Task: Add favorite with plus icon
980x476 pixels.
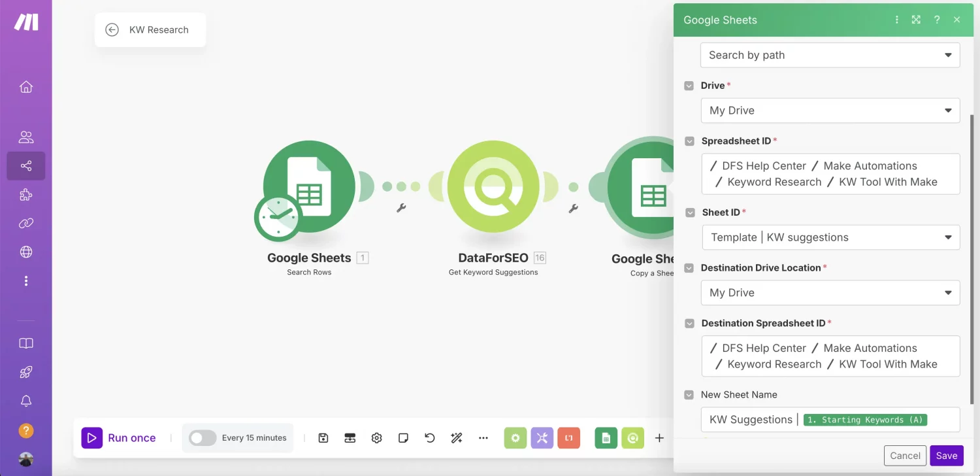Action: pyautogui.click(x=659, y=438)
